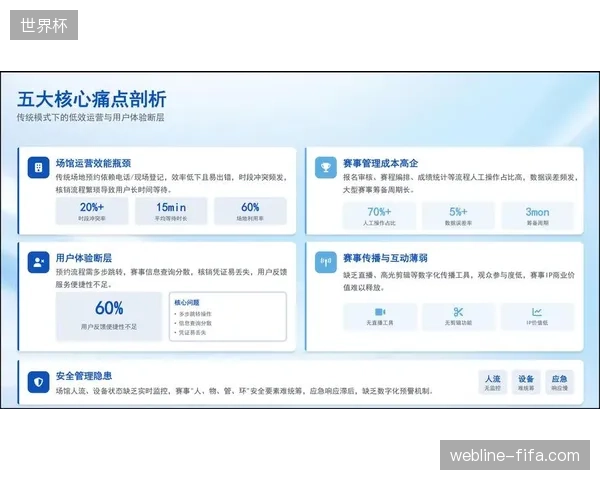Click the 世界杯 tag label
The image size is (600, 480).
pyautogui.click(x=44, y=25)
